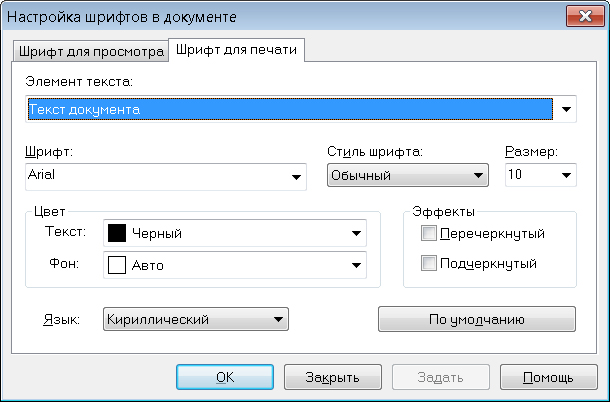This screenshot has width=610, height=402.
Task: Expand the size 10 dropdown arrow
Action: tap(566, 175)
